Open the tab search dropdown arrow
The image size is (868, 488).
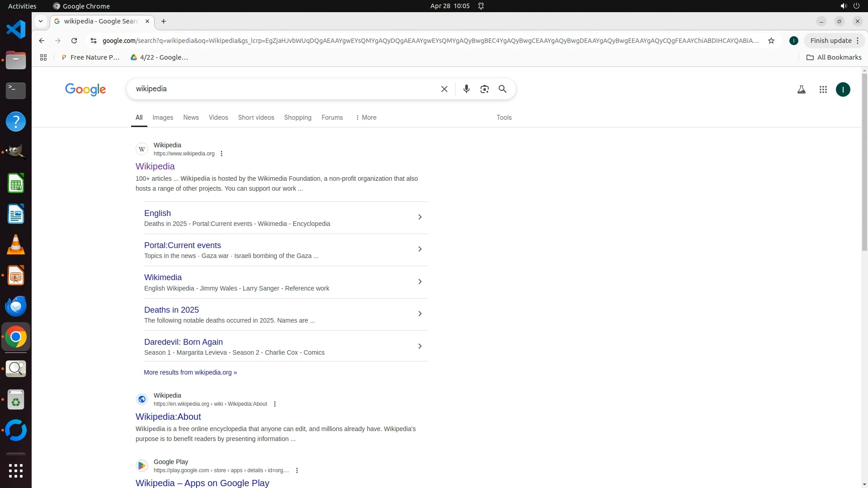click(41, 21)
